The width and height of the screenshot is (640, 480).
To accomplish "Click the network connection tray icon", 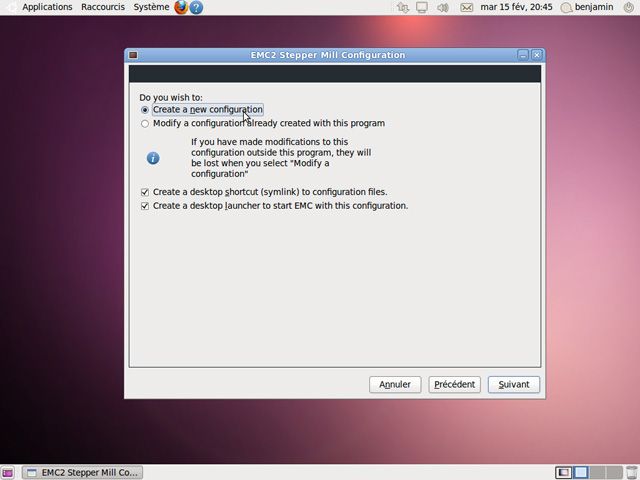I will [403, 7].
